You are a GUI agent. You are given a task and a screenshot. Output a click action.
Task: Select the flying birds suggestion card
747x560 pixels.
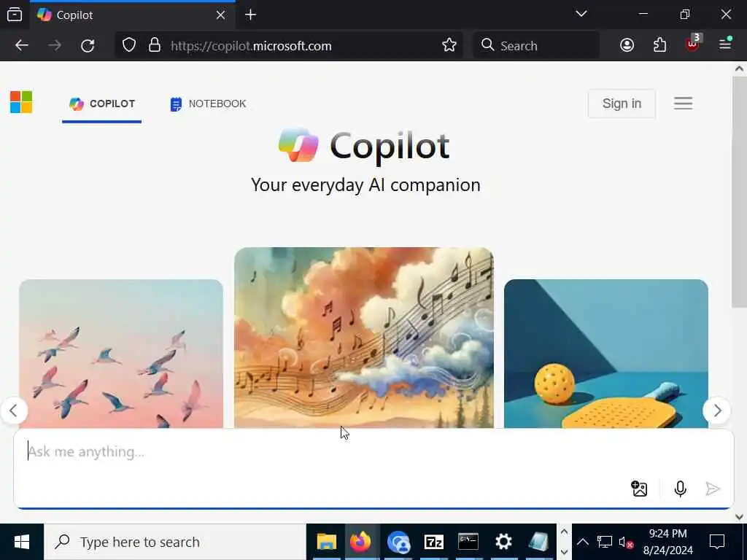coord(121,354)
